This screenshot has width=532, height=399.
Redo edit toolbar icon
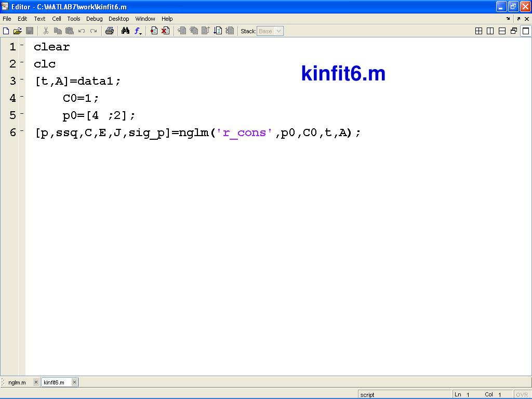pyautogui.click(x=94, y=31)
